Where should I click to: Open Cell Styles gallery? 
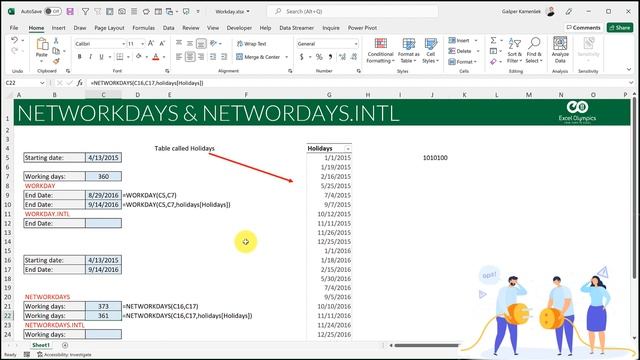pyautogui.click(x=430, y=50)
